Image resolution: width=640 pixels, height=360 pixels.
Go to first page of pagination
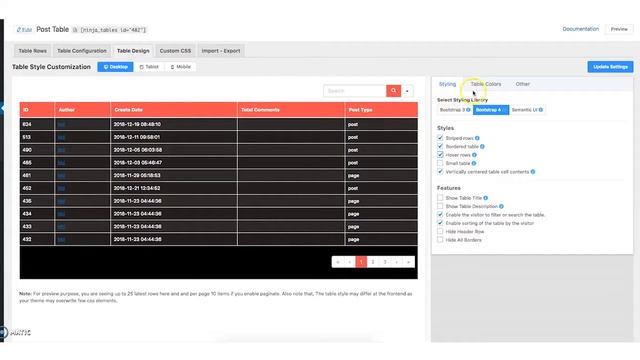(x=338, y=262)
